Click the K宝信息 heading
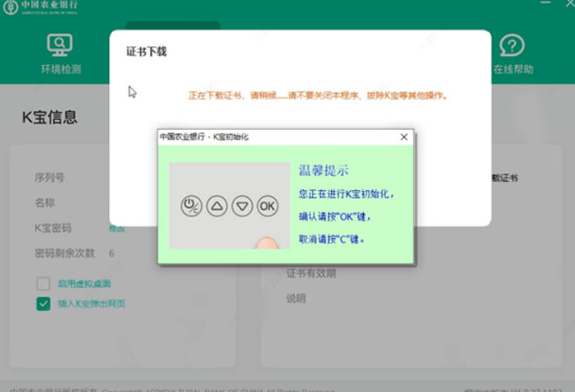575x392 pixels. [49, 118]
